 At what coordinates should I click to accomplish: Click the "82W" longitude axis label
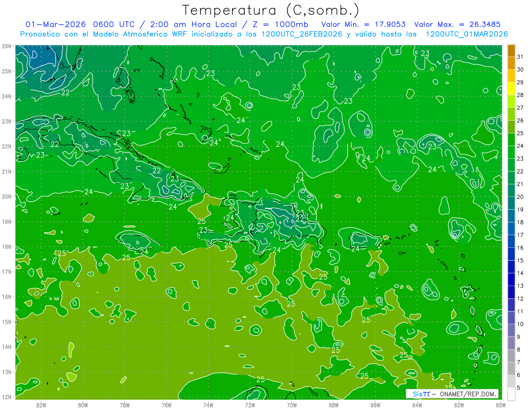[41, 405]
